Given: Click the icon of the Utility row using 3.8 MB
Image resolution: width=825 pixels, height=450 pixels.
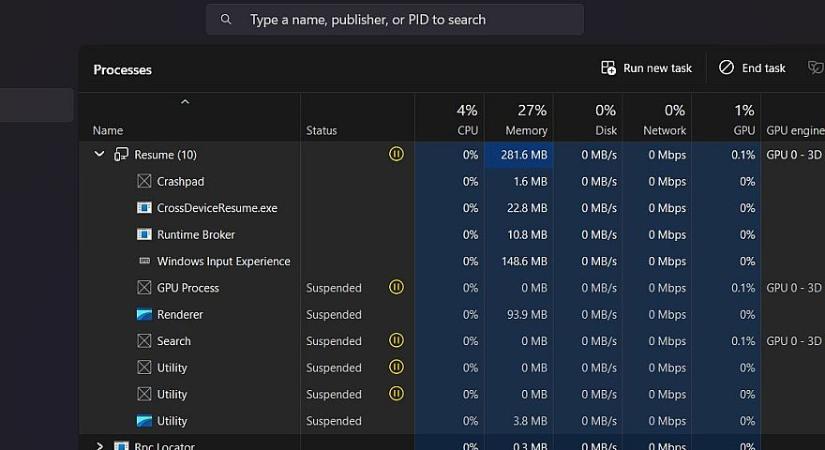Looking at the screenshot, I should pyautogui.click(x=144, y=421).
